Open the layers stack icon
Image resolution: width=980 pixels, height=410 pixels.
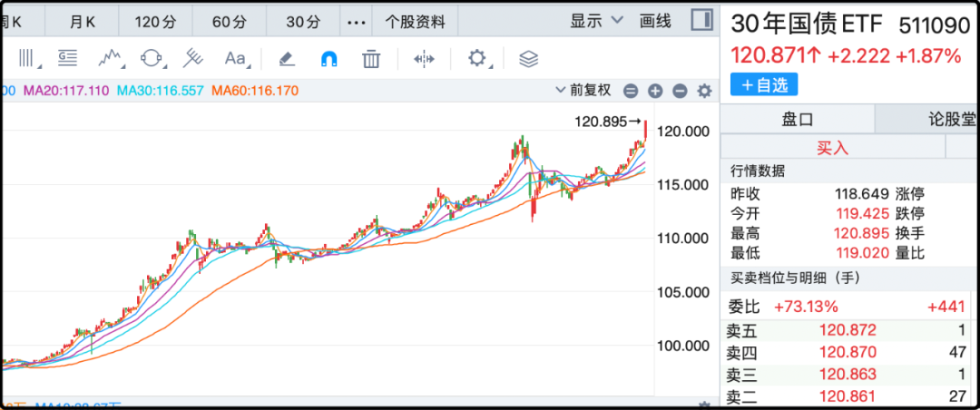click(x=528, y=59)
